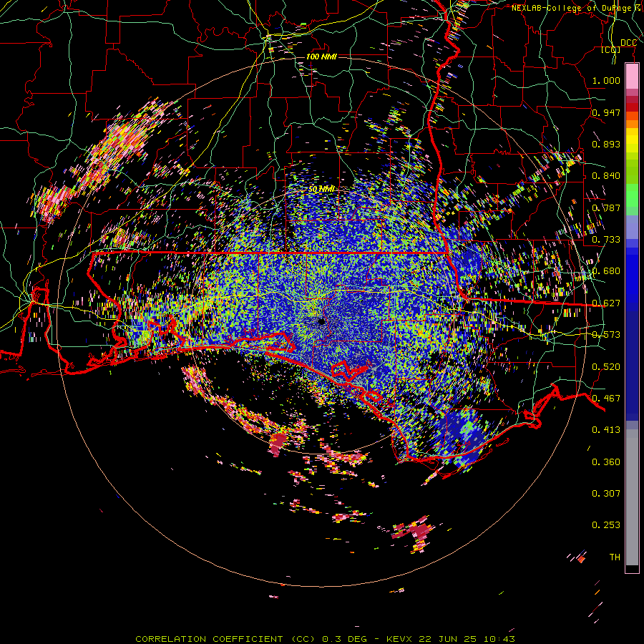The width and height of the screenshot is (644, 644).
Task: Click the 100 NMI range ring label
Action: click(x=321, y=57)
